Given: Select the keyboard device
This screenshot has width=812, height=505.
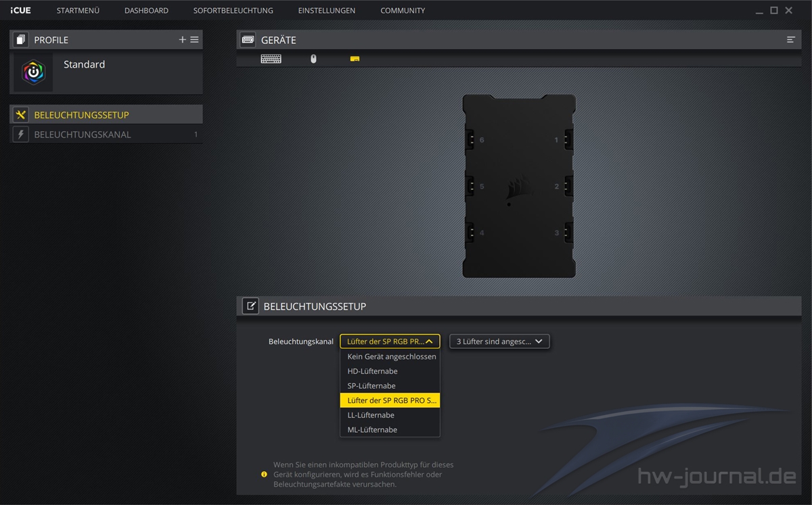Looking at the screenshot, I should pos(271,59).
